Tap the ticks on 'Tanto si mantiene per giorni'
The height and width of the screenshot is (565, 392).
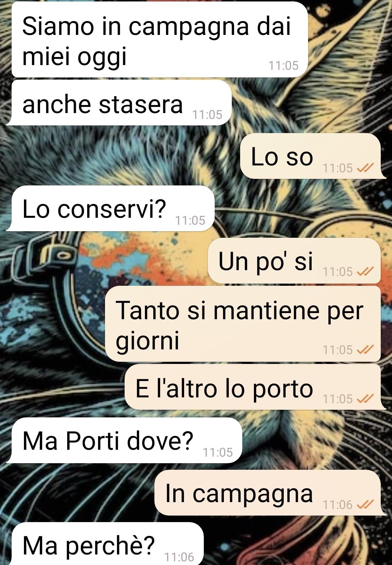(x=365, y=350)
